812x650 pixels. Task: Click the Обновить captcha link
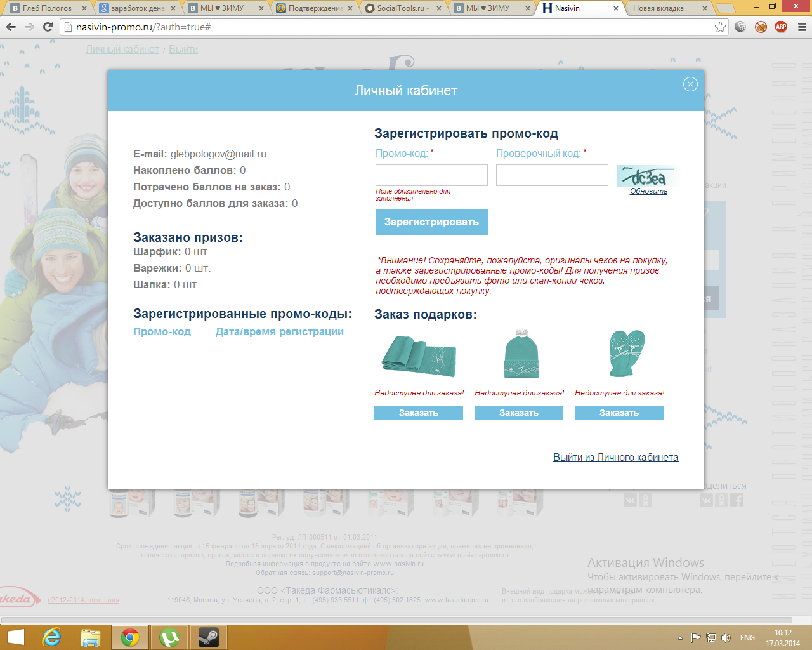[x=648, y=191]
